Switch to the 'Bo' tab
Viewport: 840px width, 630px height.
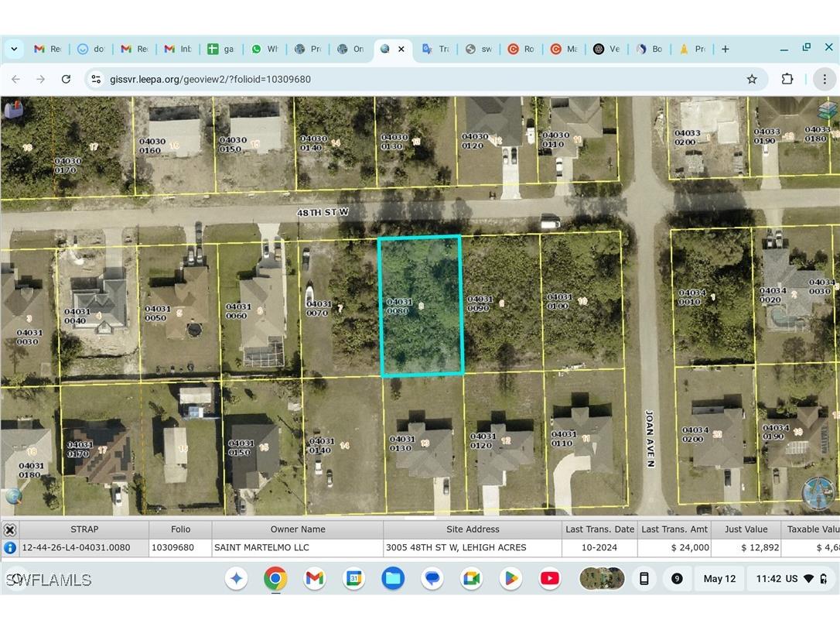pyautogui.click(x=650, y=49)
